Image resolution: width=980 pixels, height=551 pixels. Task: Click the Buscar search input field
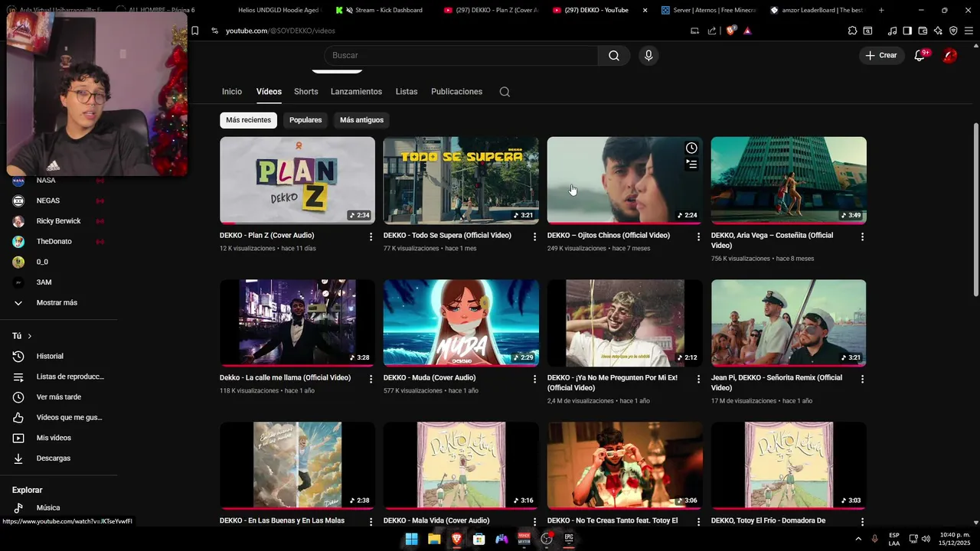point(461,55)
